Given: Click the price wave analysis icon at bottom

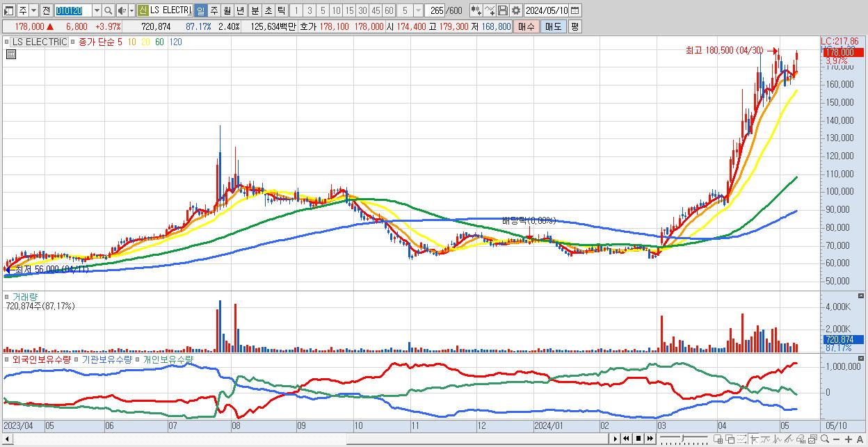Looking at the screenshot, I should (x=777, y=439).
